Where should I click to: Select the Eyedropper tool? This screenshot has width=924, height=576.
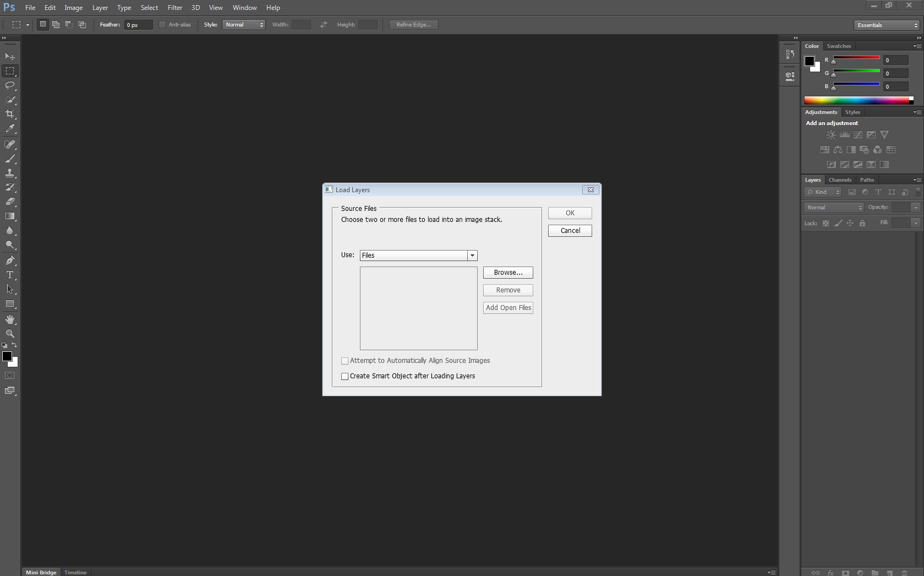(10, 129)
